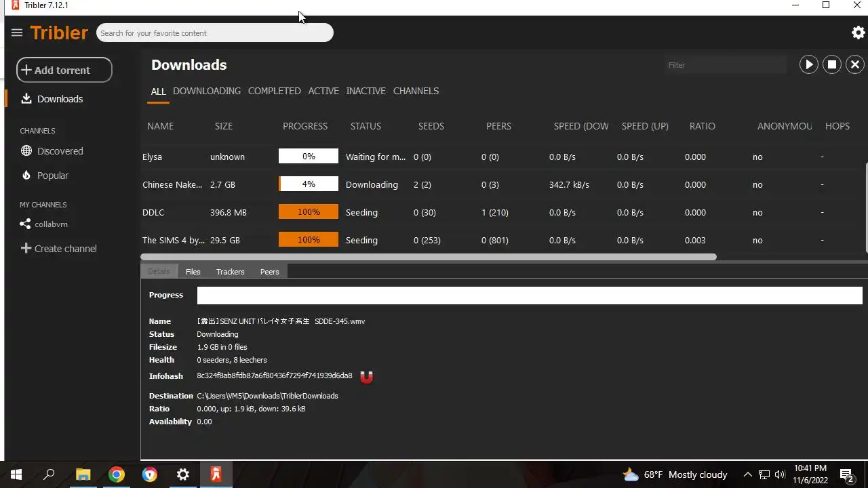Click the collabvm share icon
Image resolution: width=868 pixels, height=488 pixels.
point(26,224)
